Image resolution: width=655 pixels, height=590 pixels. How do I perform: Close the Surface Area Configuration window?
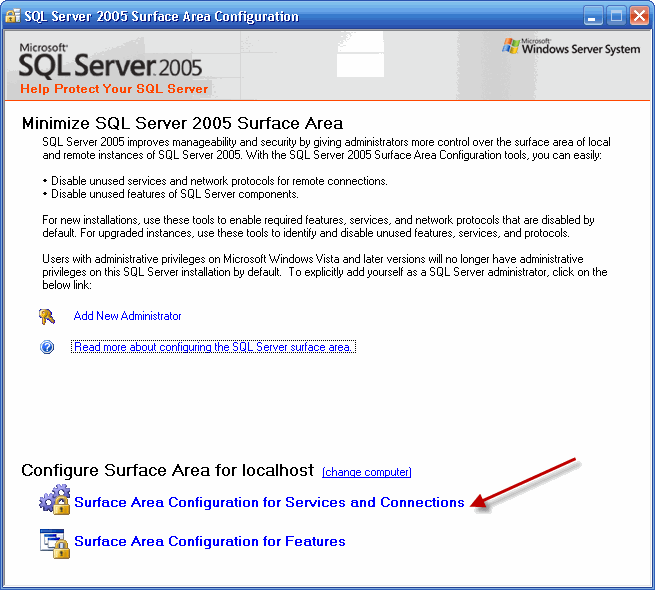(x=639, y=16)
